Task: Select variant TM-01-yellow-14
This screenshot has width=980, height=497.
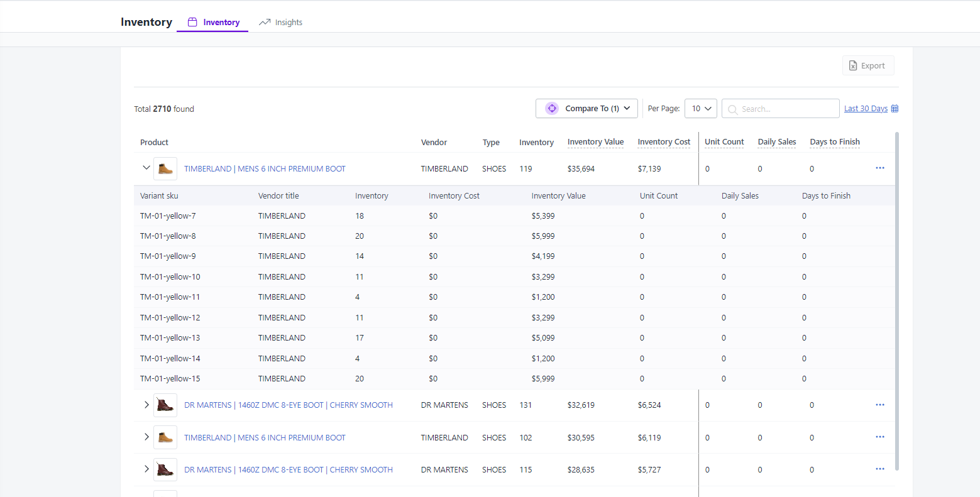Action: pyautogui.click(x=170, y=358)
